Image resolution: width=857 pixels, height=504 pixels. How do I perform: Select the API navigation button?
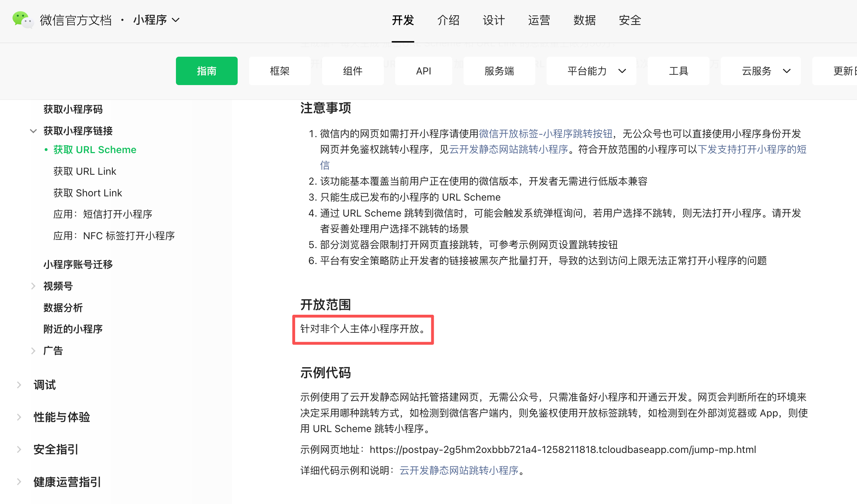point(424,71)
